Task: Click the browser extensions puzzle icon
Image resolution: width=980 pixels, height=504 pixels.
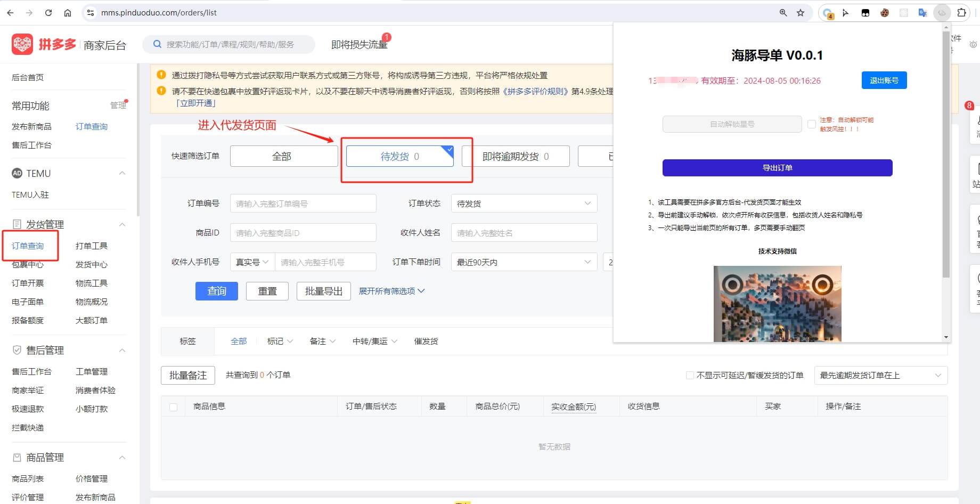Action: pyautogui.click(x=962, y=12)
